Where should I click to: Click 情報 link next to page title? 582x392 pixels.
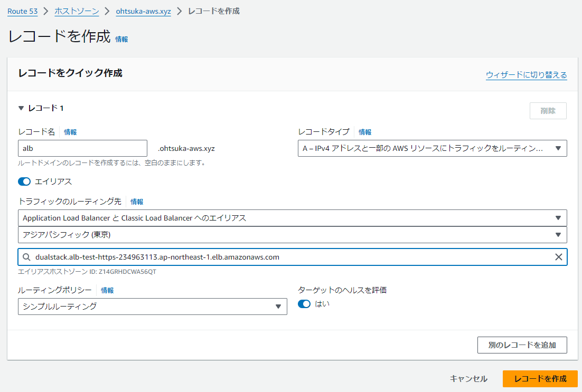coord(121,40)
